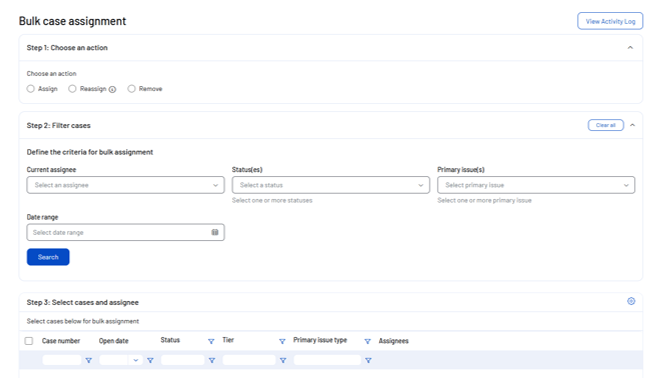651x378 pixels.
Task: Click the Primary issue type header label
Action: click(x=320, y=340)
